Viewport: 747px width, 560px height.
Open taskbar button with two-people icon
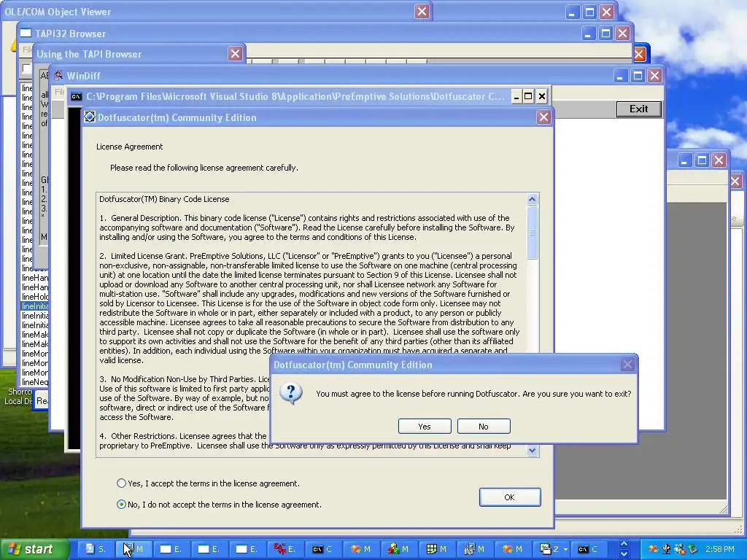(399, 549)
